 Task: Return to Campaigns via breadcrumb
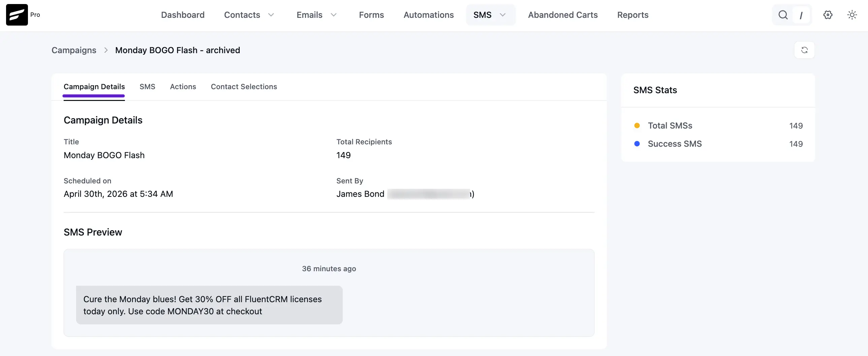click(74, 50)
